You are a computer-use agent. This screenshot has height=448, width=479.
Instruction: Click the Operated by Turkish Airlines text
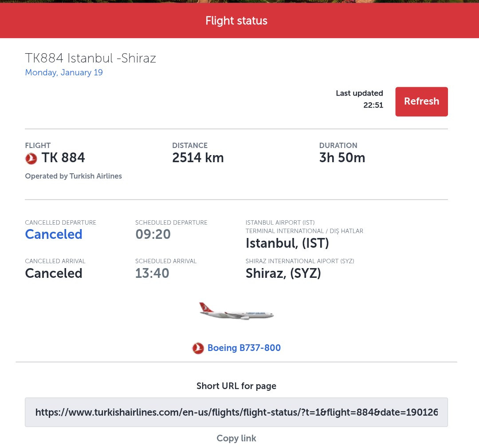(73, 176)
